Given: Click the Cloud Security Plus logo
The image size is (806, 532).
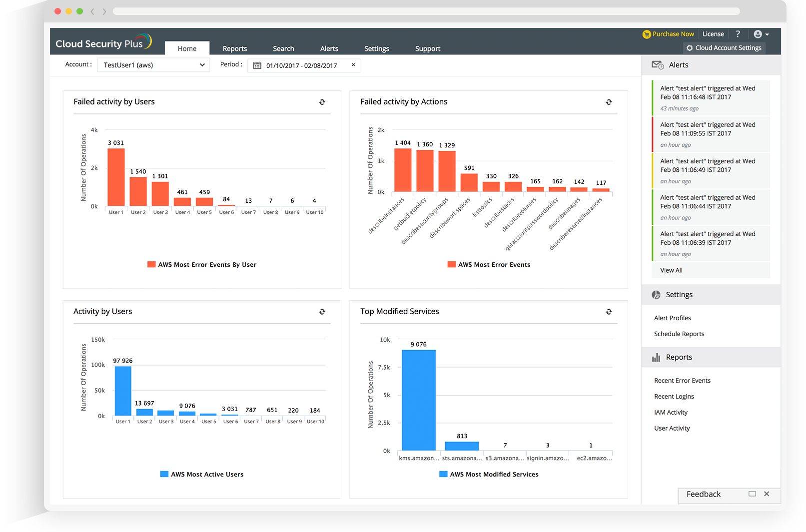Looking at the screenshot, I should point(103,42).
